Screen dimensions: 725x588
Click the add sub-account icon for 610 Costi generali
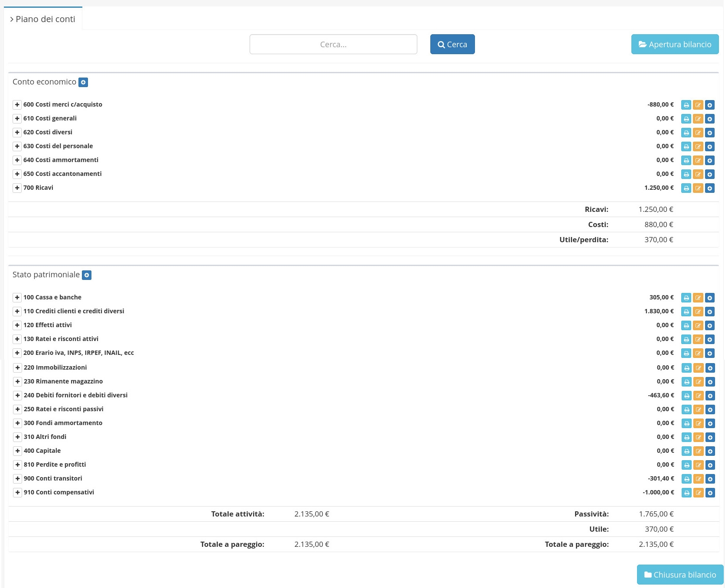pyautogui.click(x=709, y=119)
